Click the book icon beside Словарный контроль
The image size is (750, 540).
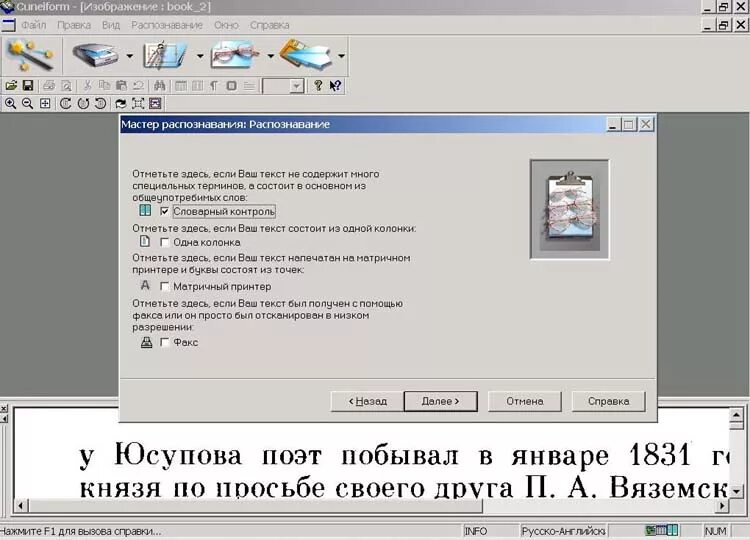click(145, 211)
